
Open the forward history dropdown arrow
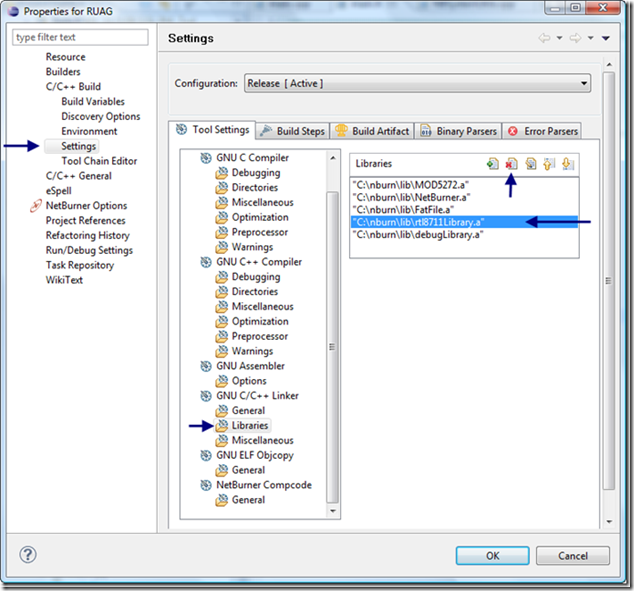590,38
